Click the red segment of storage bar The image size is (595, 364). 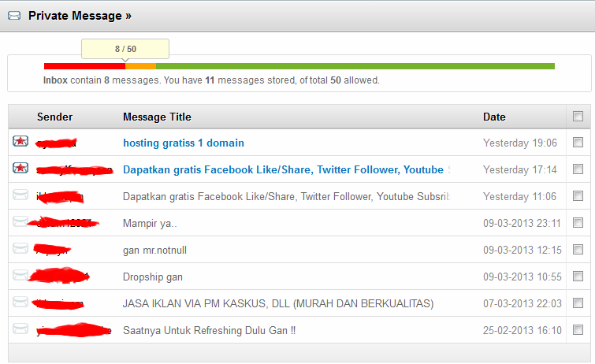tap(84, 66)
